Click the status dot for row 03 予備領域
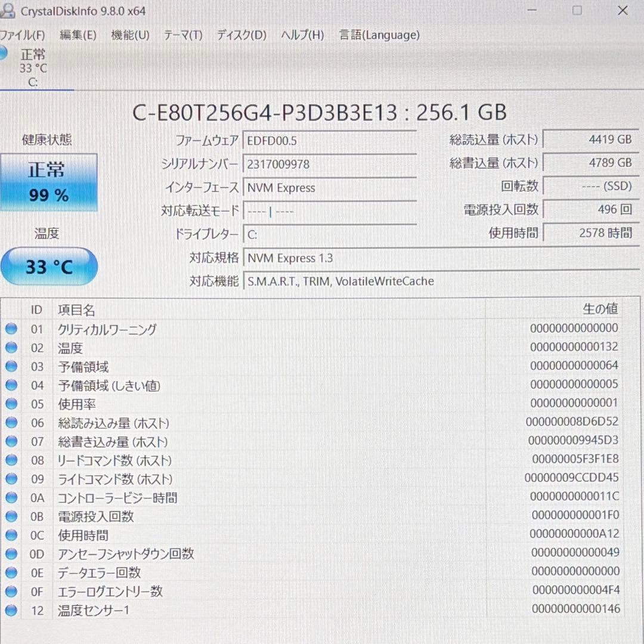The width and height of the screenshot is (644, 644). [x=11, y=366]
